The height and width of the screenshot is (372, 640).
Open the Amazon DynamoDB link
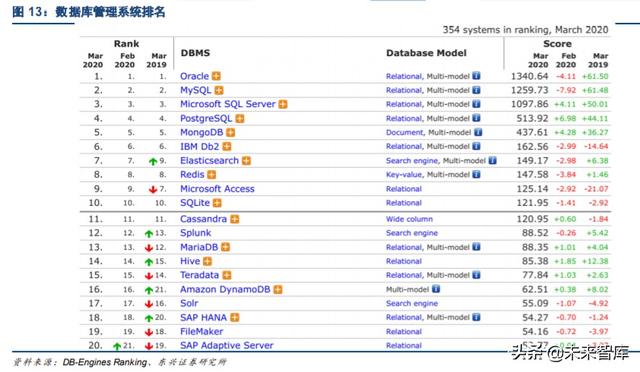tap(225, 289)
